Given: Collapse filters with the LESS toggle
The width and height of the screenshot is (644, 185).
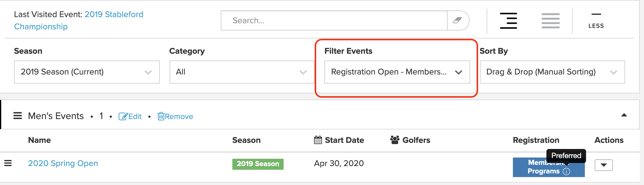Looking at the screenshot, I should coord(596,21).
